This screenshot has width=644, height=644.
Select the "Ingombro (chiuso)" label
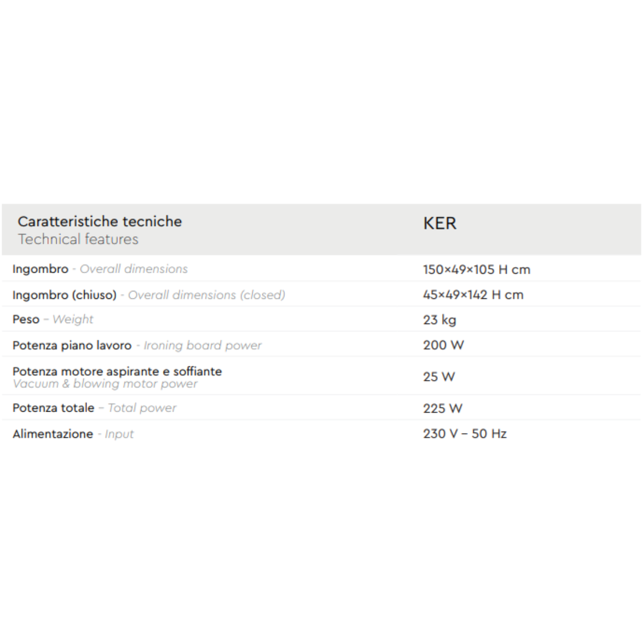click(64, 295)
